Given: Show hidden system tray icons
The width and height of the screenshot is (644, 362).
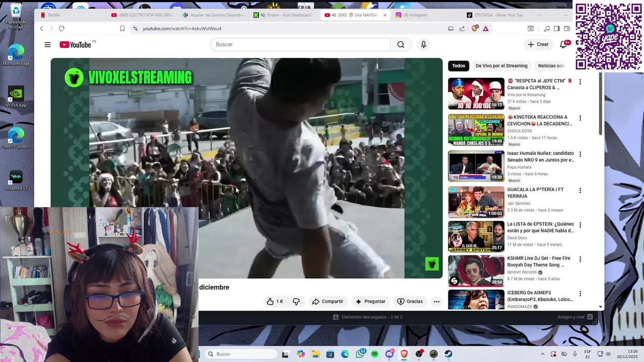Looking at the screenshot, I should pyautogui.click(x=542, y=354).
